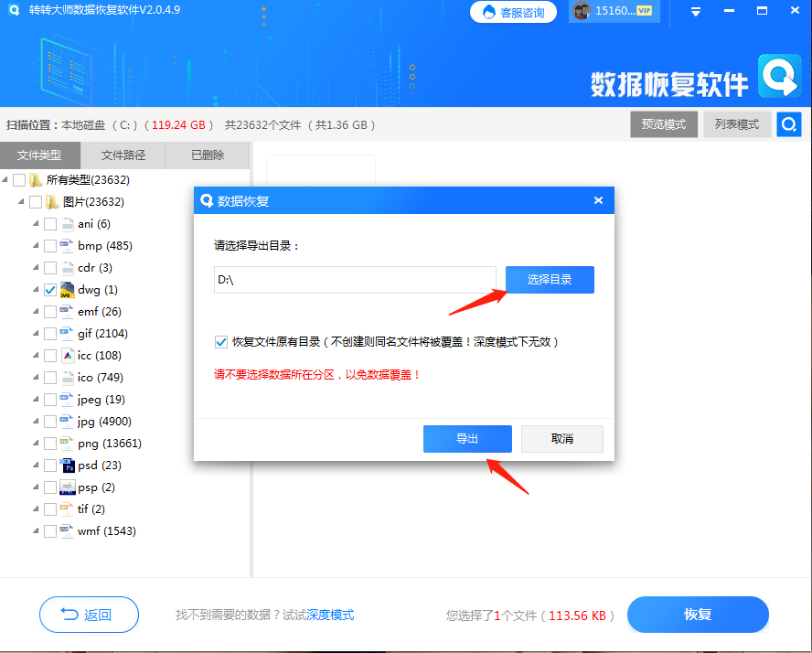Click the ico file type icon
The image size is (812, 653).
tap(66, 377)
